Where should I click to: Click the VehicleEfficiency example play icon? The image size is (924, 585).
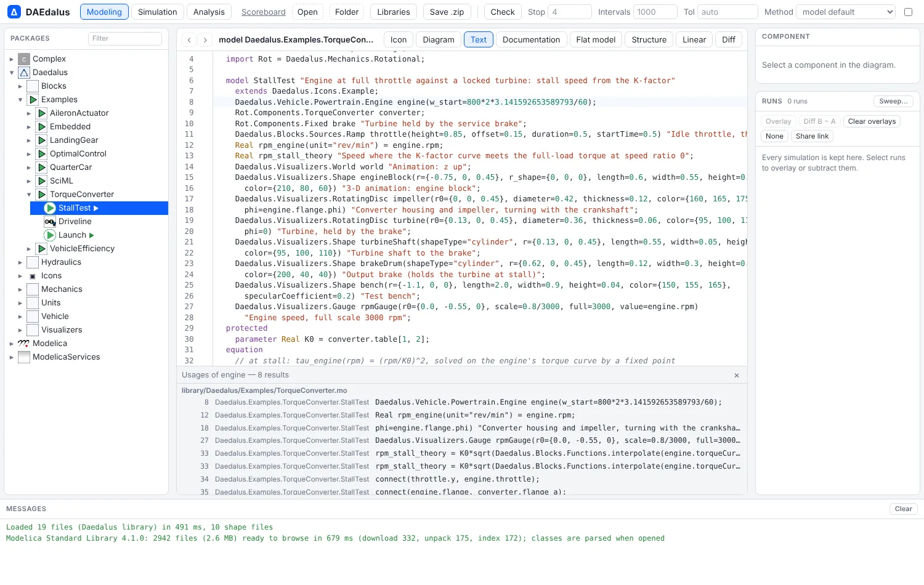click(x=41, y=249)
